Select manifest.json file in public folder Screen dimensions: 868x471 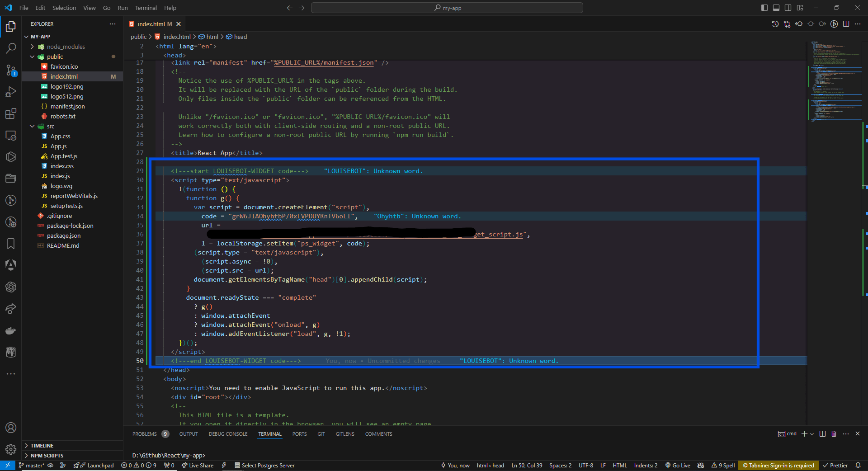tap(72, 106)
